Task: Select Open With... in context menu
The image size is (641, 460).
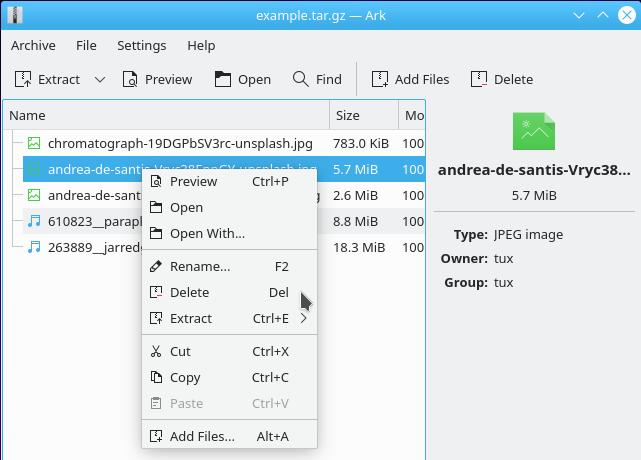Action: pyautogui.click(x=206, y=233)
